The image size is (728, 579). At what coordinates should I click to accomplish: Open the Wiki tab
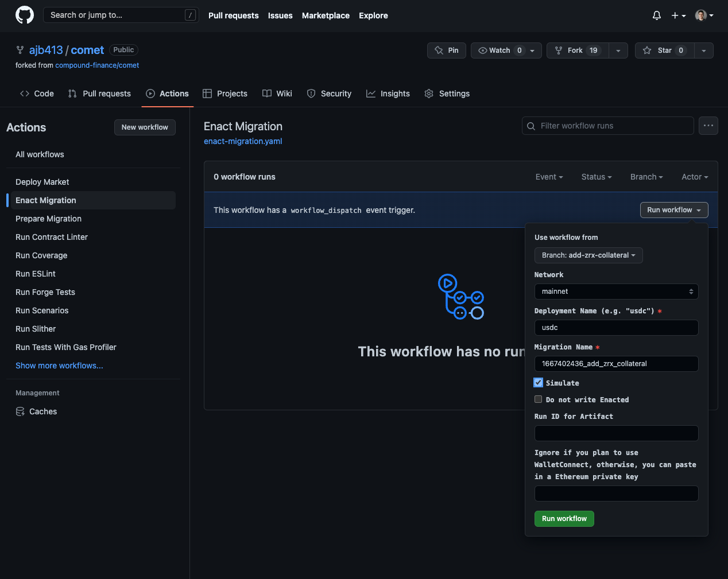click(277, 94)
